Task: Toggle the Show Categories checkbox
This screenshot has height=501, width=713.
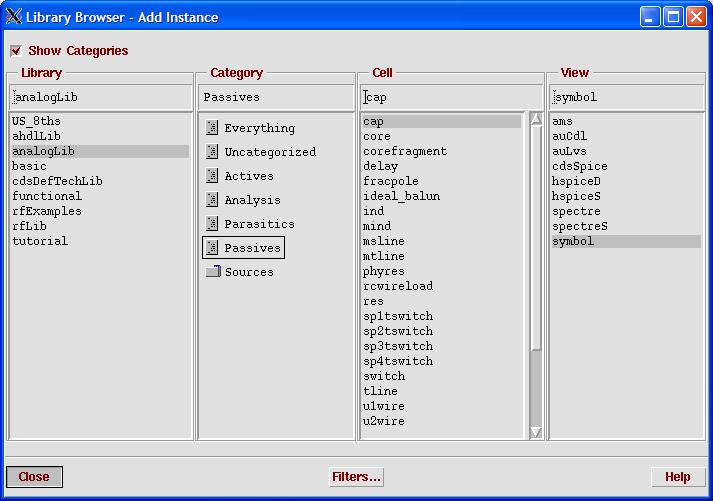Action: pos(15,51)
